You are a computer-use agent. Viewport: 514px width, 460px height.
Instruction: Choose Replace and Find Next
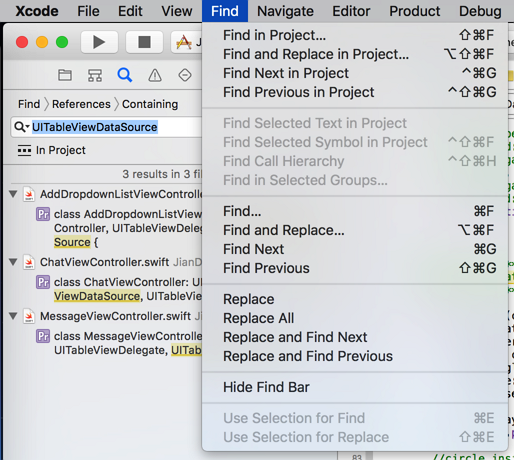355,337
